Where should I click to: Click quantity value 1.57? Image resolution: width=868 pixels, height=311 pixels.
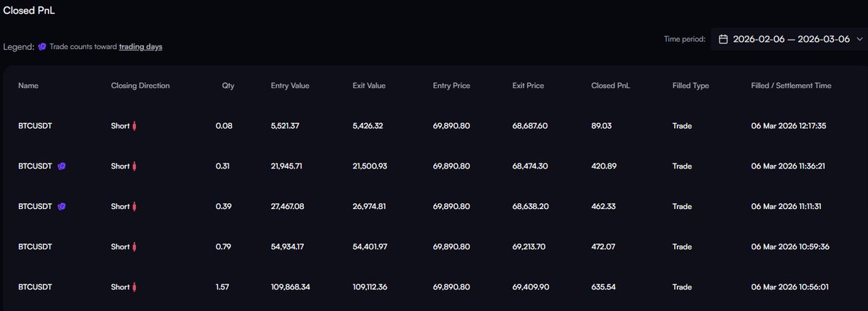coord(224,286)
